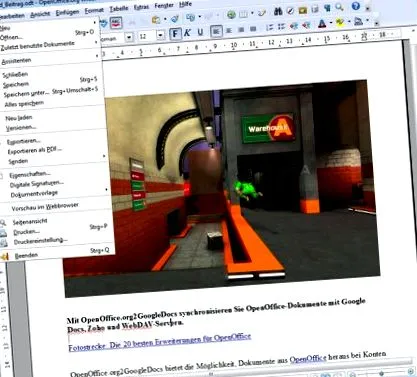The width and height of the screenshot is (417, 377).
Task: Open the Extras menu
Action: tap(141, 7)
